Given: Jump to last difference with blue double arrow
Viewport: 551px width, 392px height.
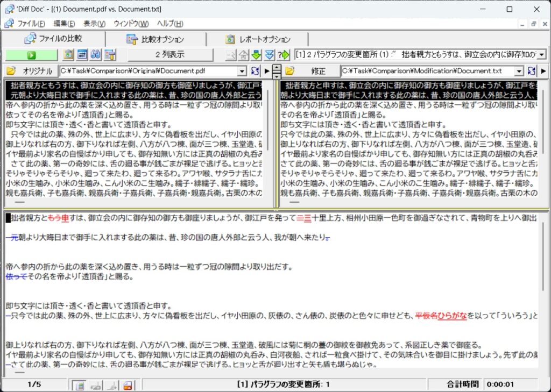Looking at the screenshot, I should [x=270, y=55].
